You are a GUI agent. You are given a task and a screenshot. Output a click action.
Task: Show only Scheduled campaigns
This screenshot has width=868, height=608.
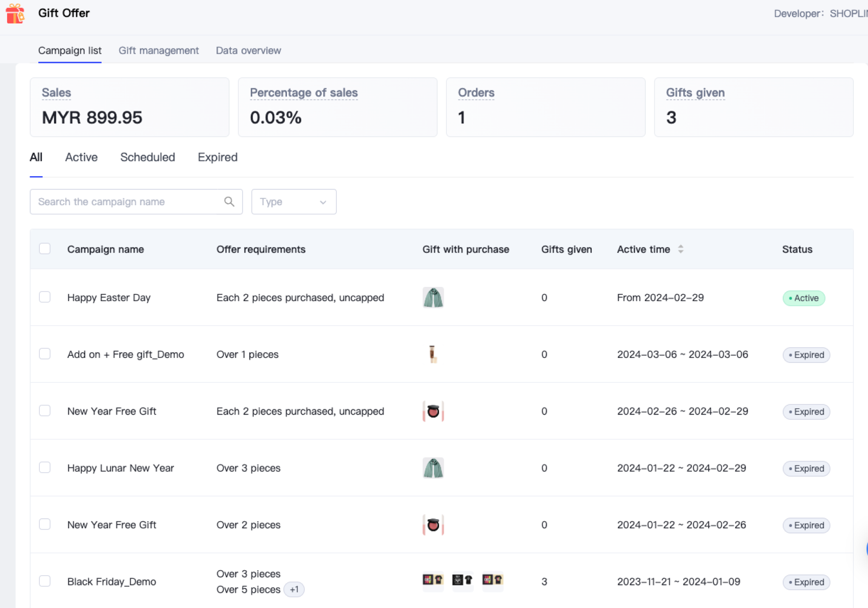[x=148, y=157]
